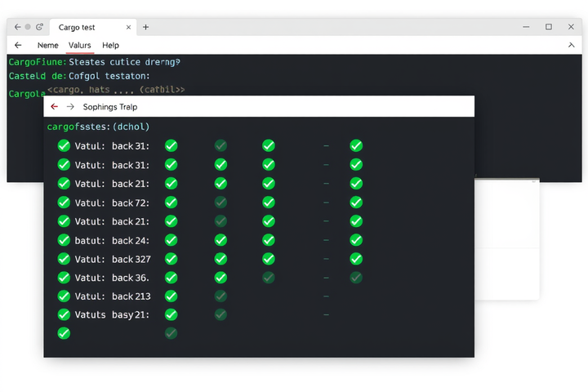
Task: Open the Help menu
Action: click(110, 46)
